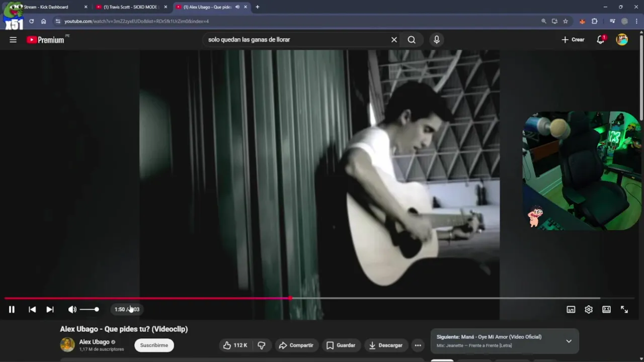
Task: Go to YouTube Premium home logo
Action: (46, 40)
